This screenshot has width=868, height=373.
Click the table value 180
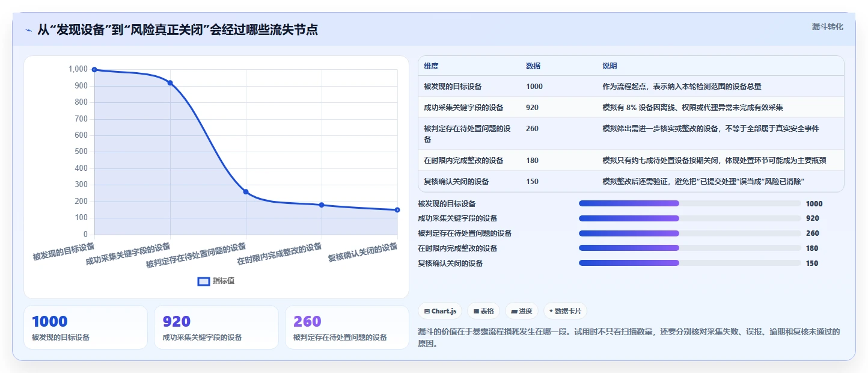coord(532,161)
